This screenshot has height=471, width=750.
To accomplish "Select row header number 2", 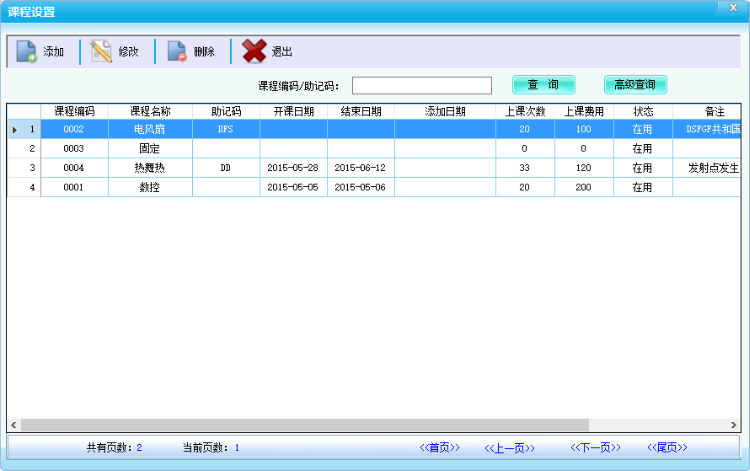I will coord(24,149).
